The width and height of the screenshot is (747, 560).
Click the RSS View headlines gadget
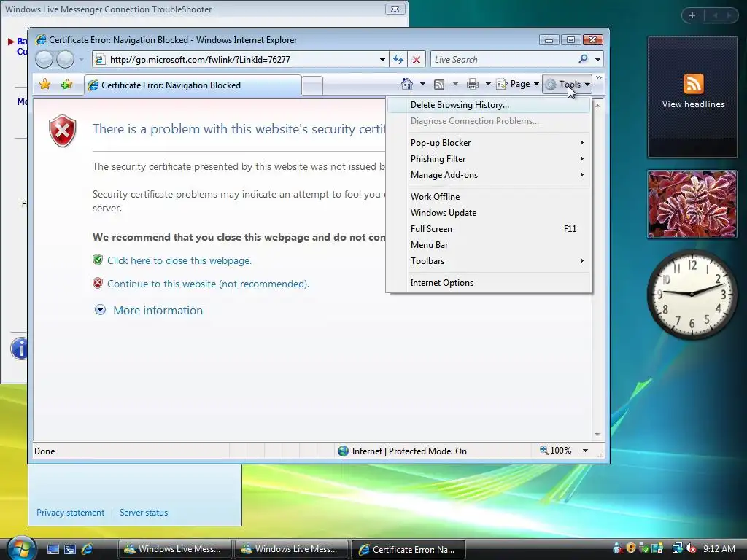693,97
